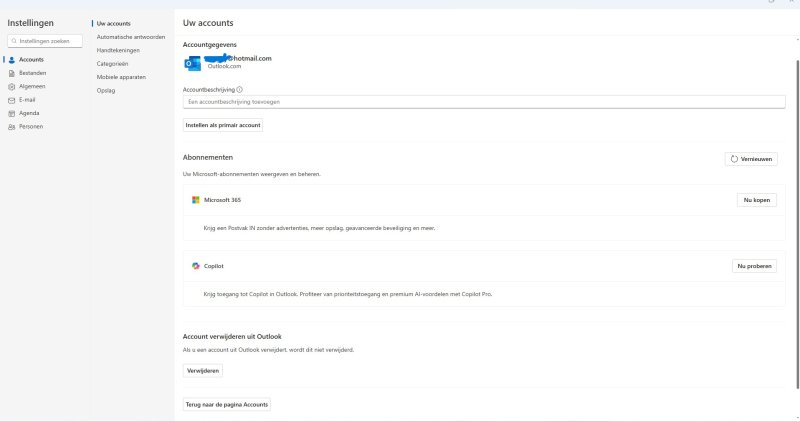Viewport: 800px width, 422px height.
Task: Click the Personen people icon
Action: click(x=12, y=127)
